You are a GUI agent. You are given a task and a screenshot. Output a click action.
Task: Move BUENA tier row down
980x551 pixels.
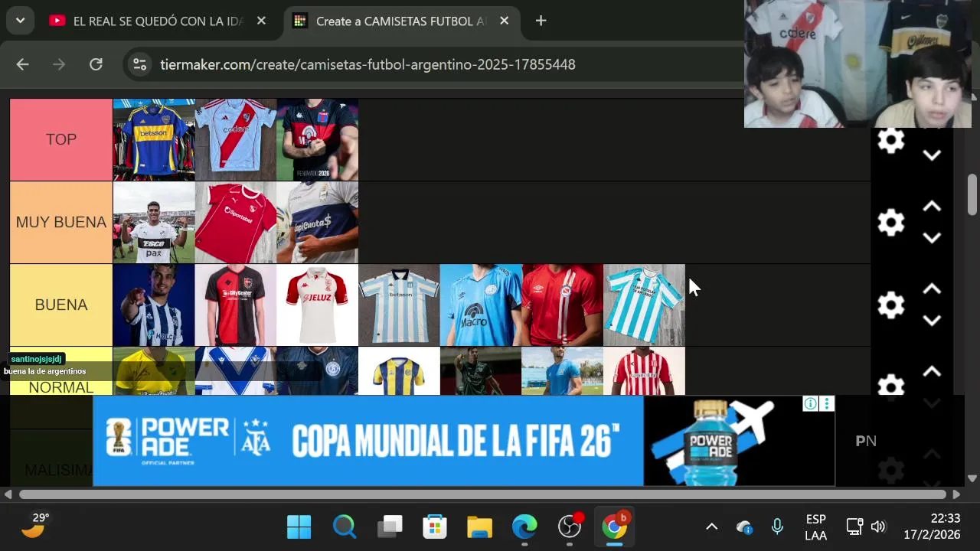932,321
